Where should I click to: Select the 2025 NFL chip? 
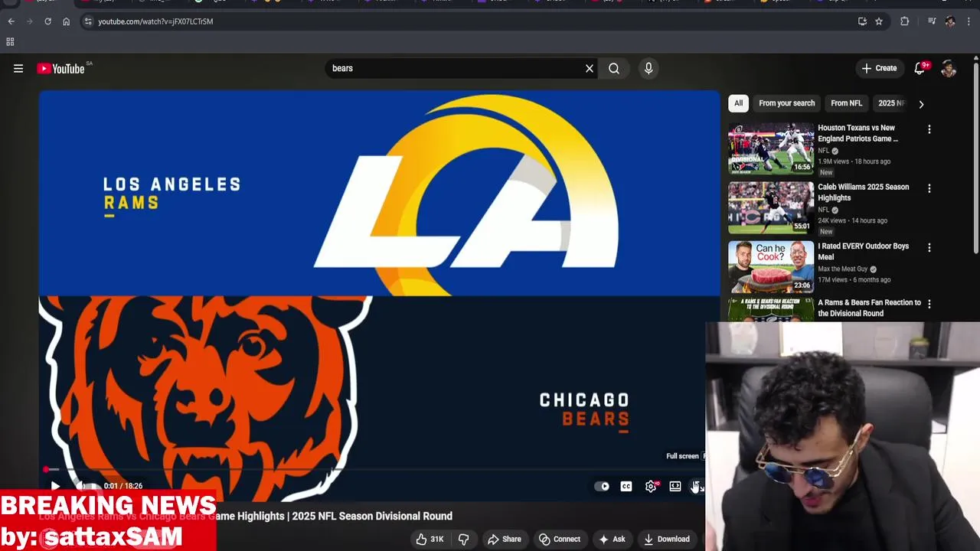(890, 103)
